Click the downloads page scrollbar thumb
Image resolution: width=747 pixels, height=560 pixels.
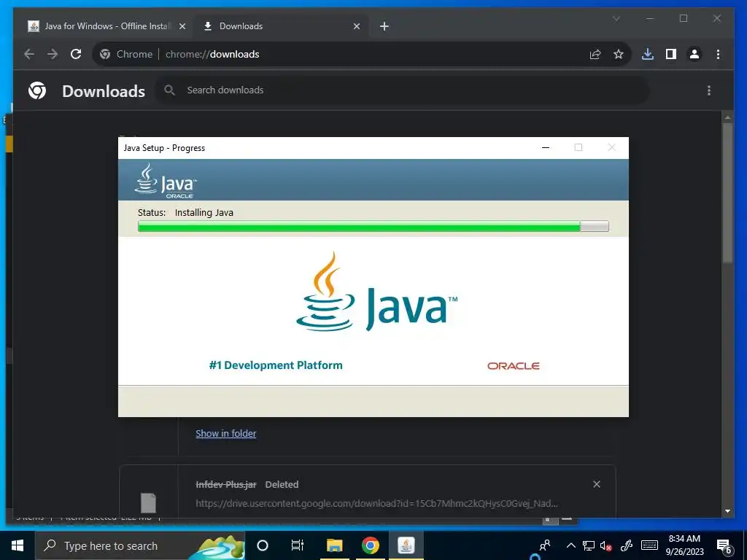coord(727,192)
